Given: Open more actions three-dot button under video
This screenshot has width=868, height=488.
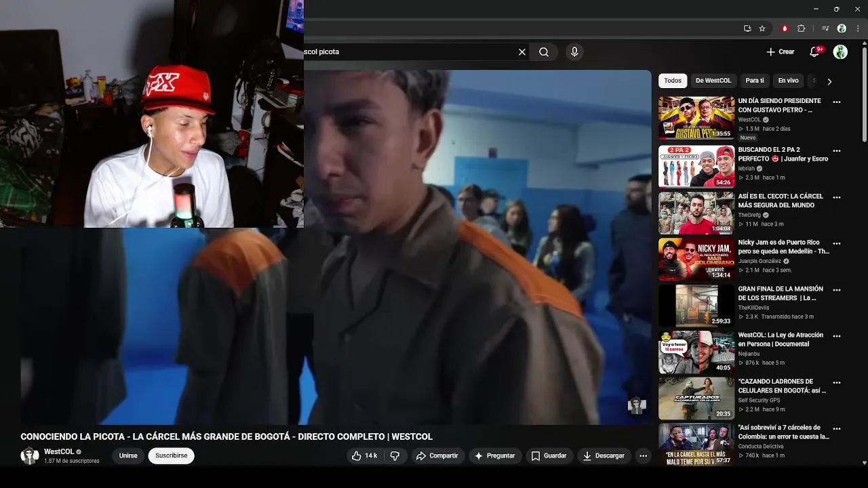Looking at the screenshot, I should [644, 456].
